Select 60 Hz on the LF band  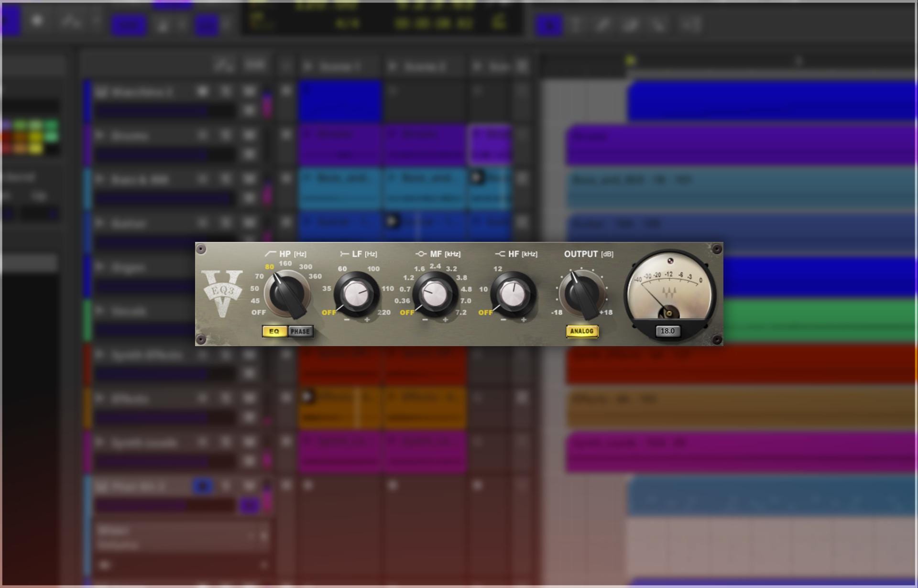pyautogui.click(x=342, y=269)
